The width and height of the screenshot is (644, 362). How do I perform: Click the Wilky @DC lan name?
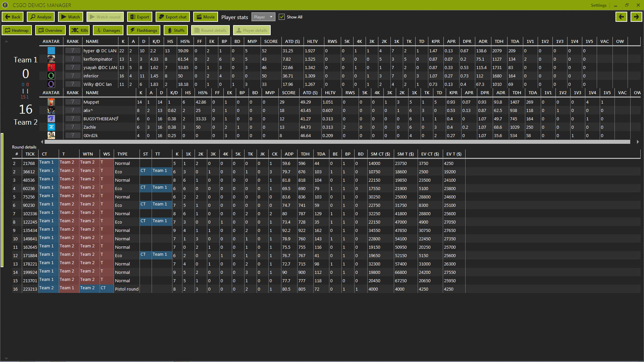pyautogui.click(x=98, y=84)
